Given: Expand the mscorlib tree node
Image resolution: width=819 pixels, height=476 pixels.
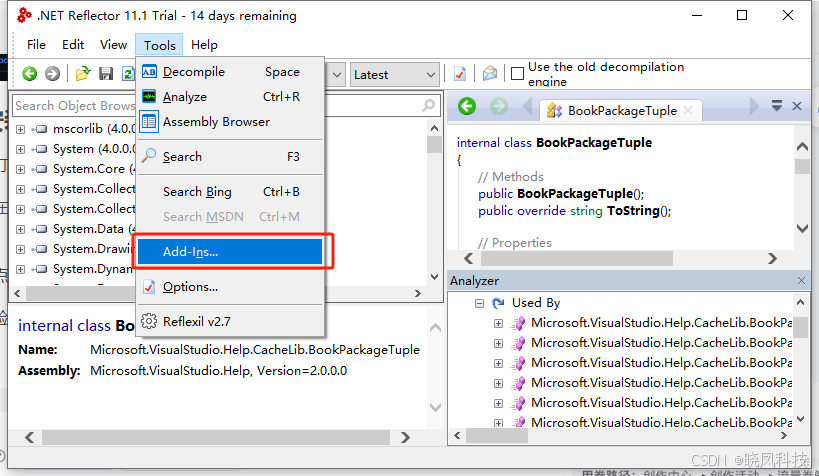Looking at the screenshot, I should tap(20, 129).
